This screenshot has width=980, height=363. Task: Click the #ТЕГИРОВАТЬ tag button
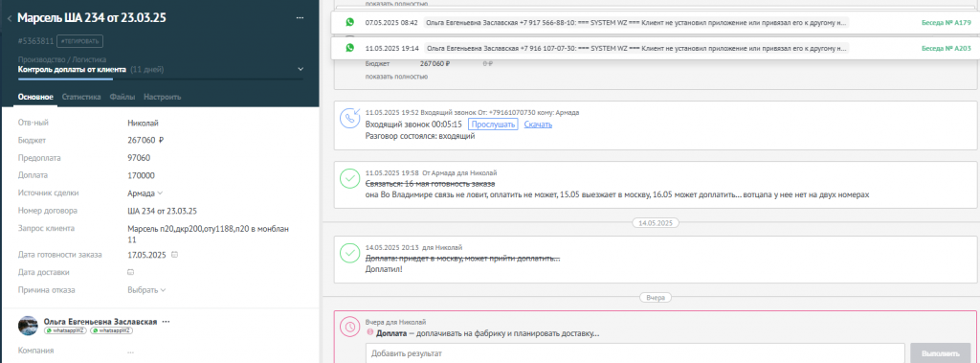[x=79, y=41]
